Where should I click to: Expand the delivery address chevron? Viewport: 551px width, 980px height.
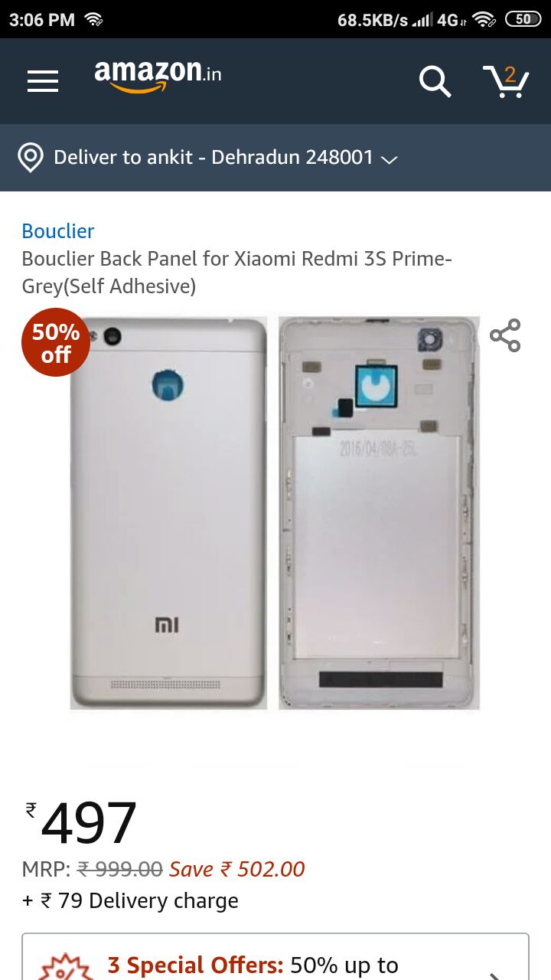click(389, 159)
